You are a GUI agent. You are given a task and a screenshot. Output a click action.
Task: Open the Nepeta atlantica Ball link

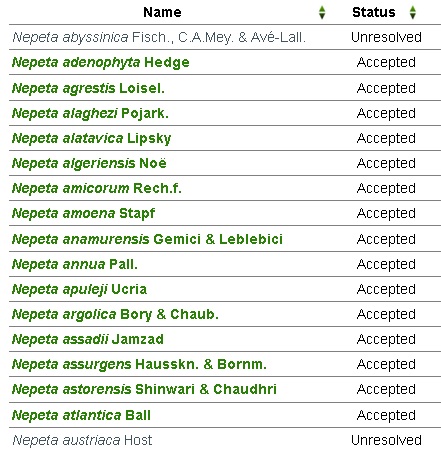(81, 416)
